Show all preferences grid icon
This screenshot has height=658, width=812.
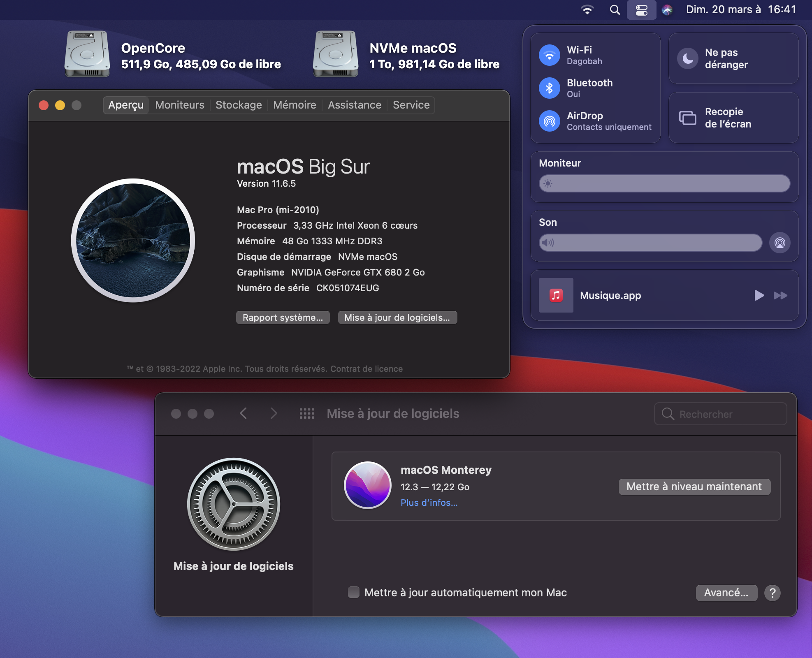coord(307,414)
